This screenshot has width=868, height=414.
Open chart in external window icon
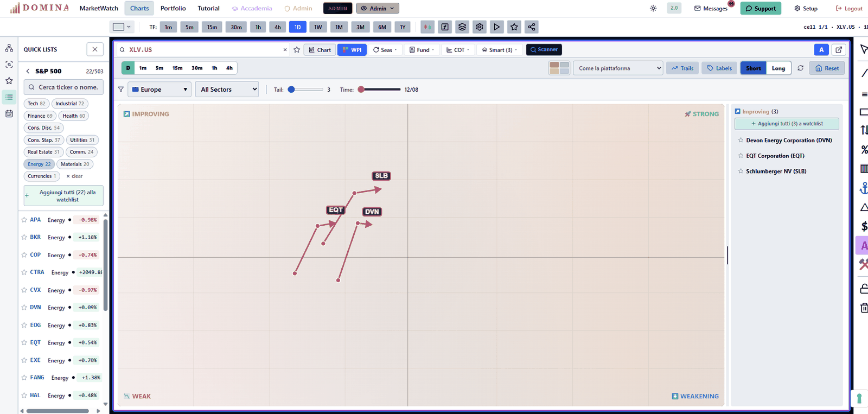point(839,49)
